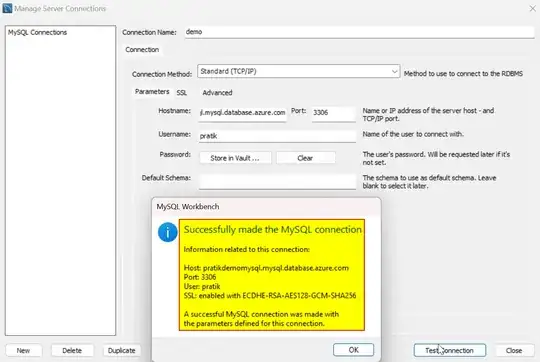Screen dimensions: 540x362
Task: Switch to the Advanced tab
Action: point(217,93)
